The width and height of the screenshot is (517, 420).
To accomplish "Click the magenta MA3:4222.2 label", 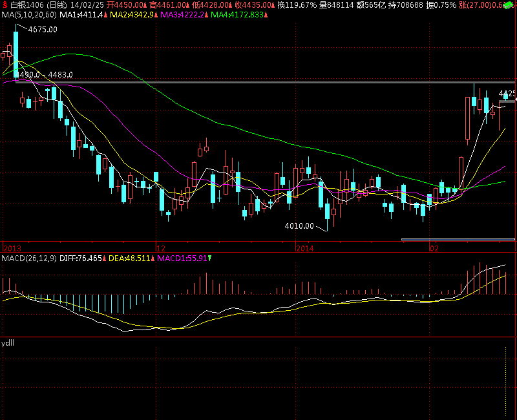I will (x=182, y=15).
